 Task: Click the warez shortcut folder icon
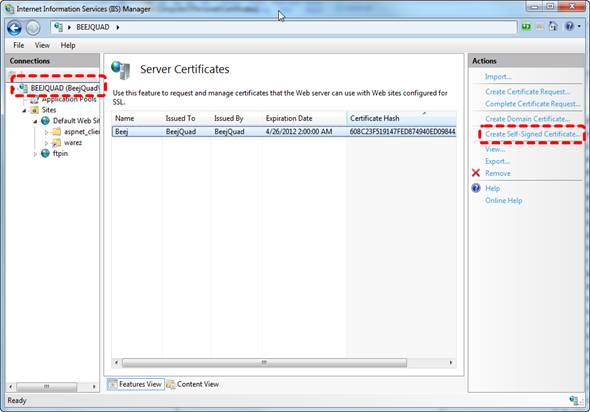[x=56, y=143]
